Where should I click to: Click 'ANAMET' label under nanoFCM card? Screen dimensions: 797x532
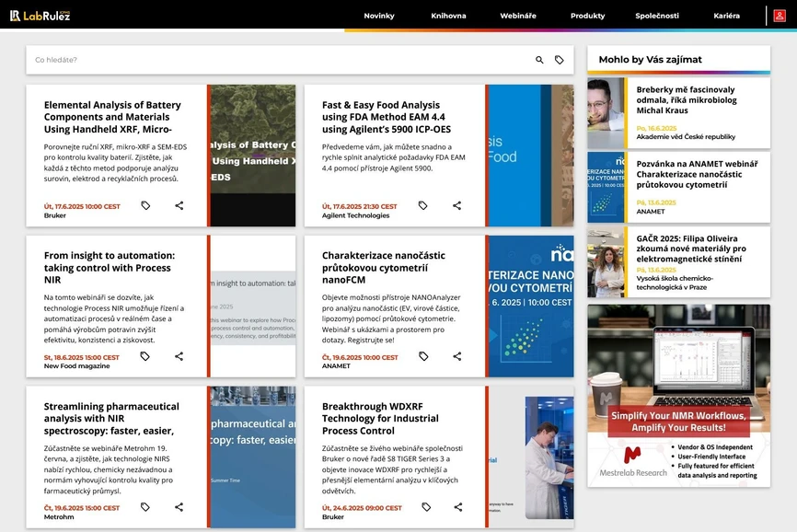tap(336, 365)
